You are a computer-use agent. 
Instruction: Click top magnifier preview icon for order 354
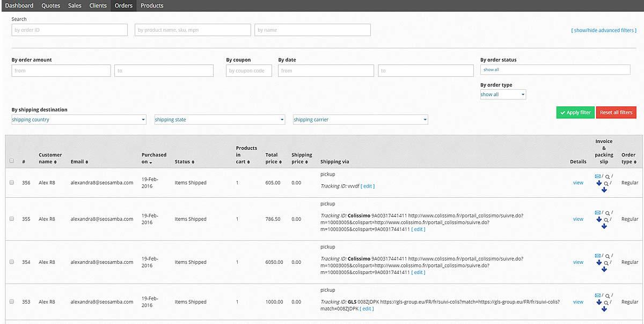(x=608, y=256)
